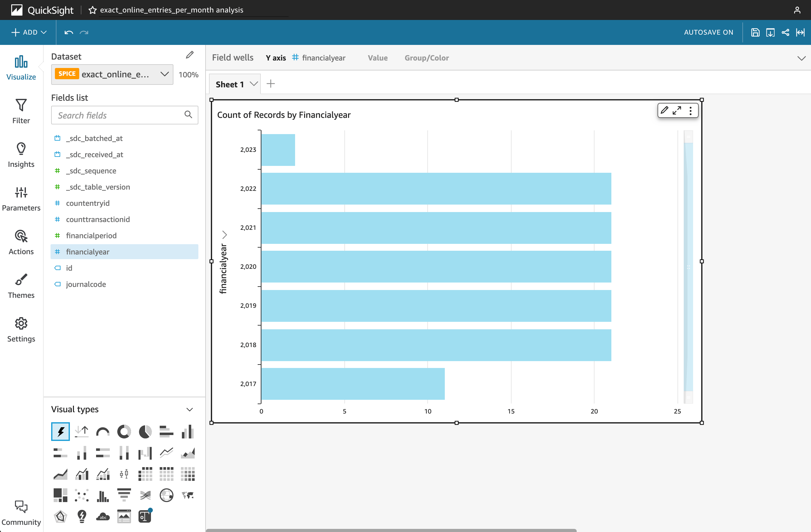This screenshot has width=811, height=532.
Task: Maximize the visual with expand arrows
Action: click(x=677, y=110)
